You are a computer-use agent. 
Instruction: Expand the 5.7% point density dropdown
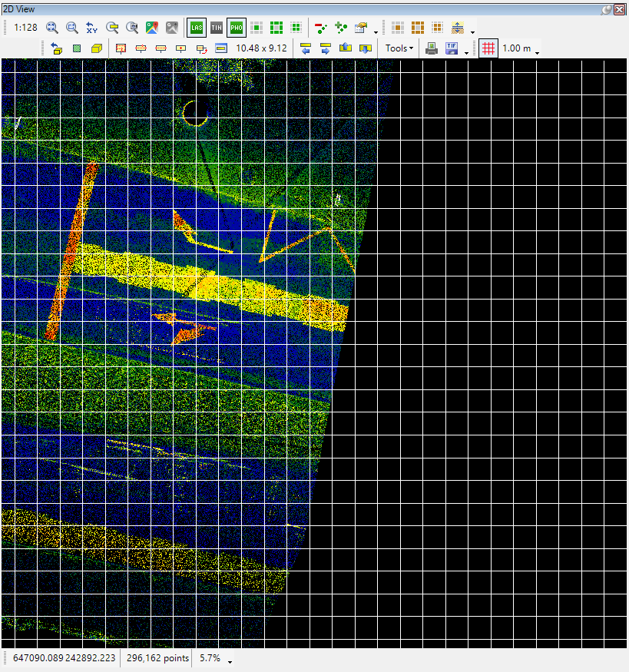(x=229, y=660)
